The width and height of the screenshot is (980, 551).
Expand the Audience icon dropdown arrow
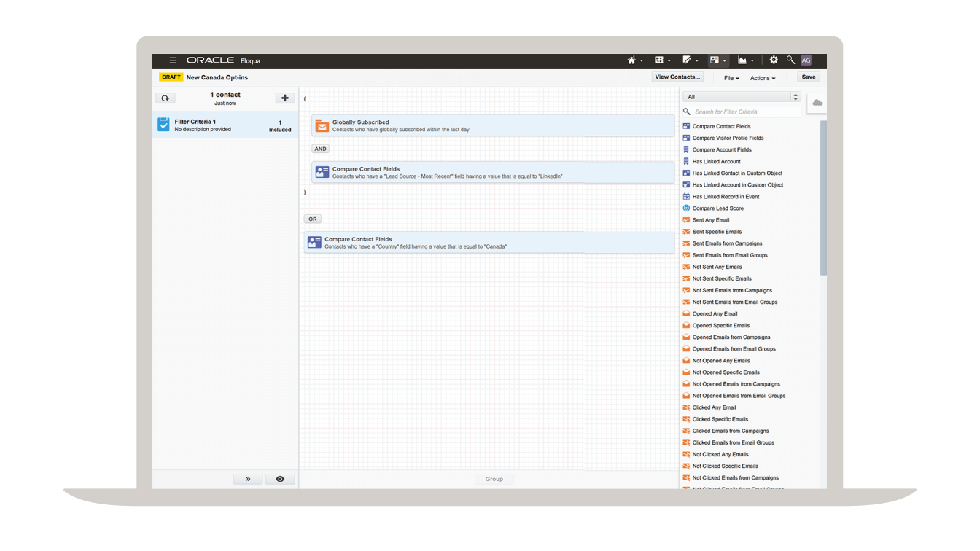click(x=723, y=60)
